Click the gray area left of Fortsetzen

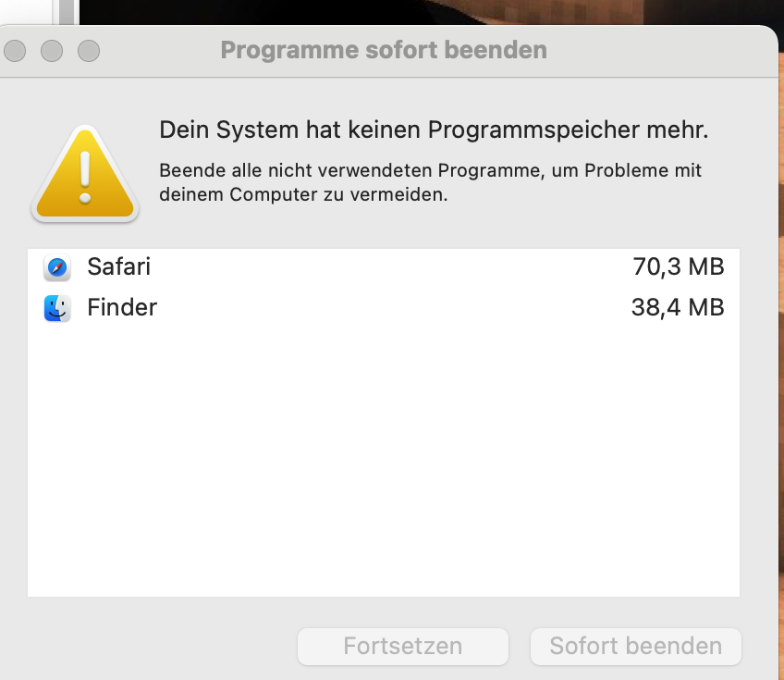[157, 646]
